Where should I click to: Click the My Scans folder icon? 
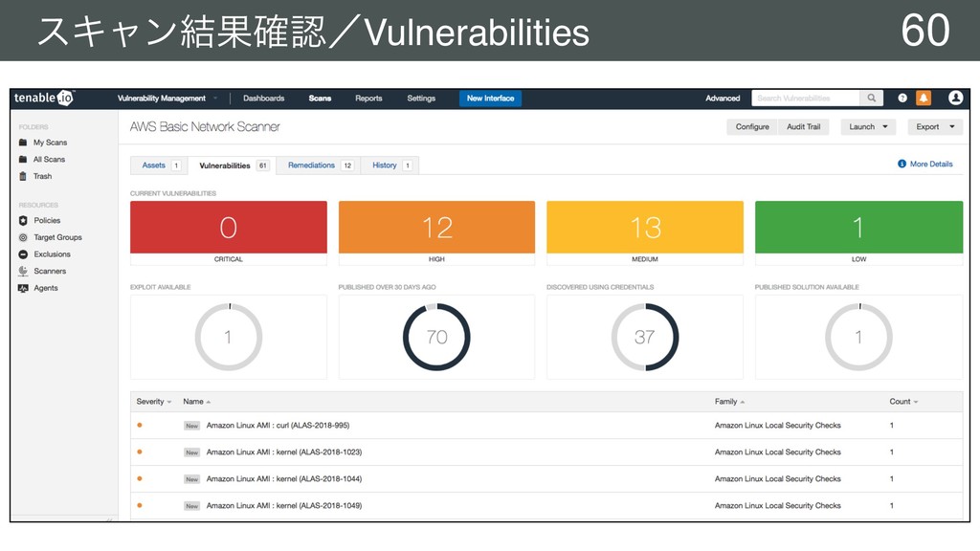23,143
